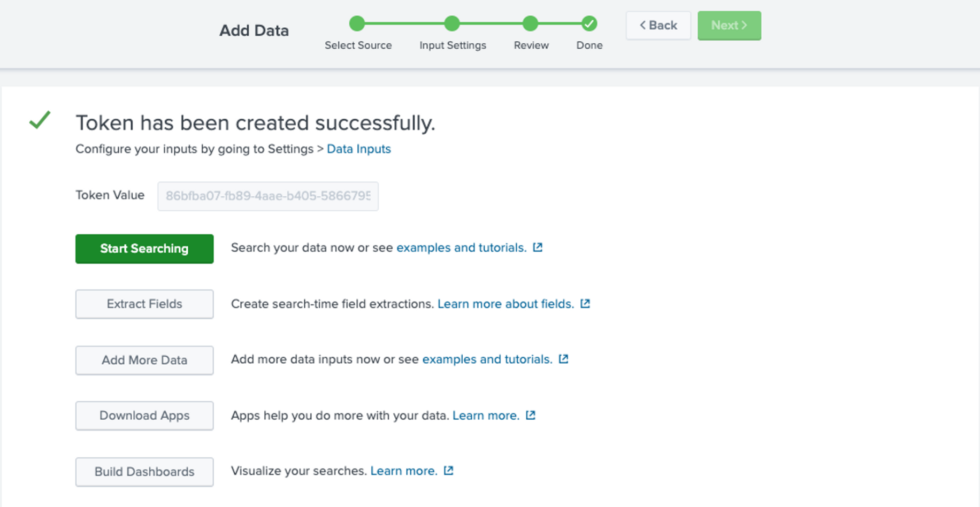Click external link icon after Search examples and tutorials
980x507 pixels.
tap(538, 247)
